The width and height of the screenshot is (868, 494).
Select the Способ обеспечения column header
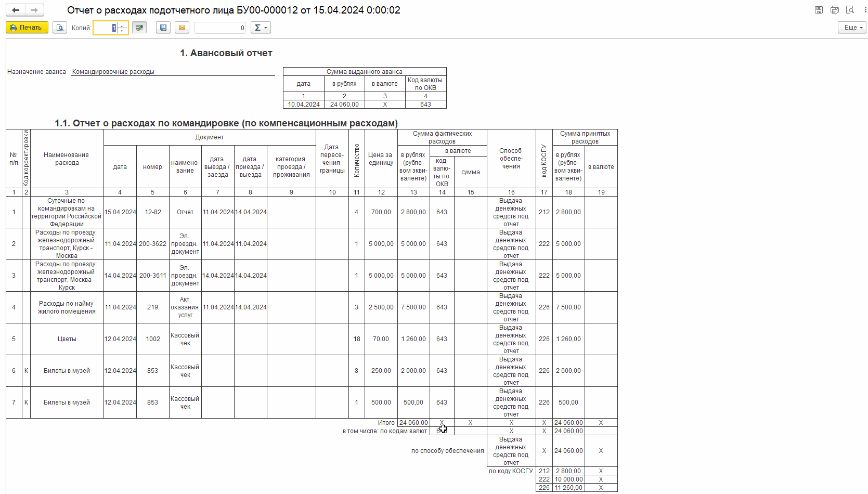pyautogui.click(x=511, y=159)
